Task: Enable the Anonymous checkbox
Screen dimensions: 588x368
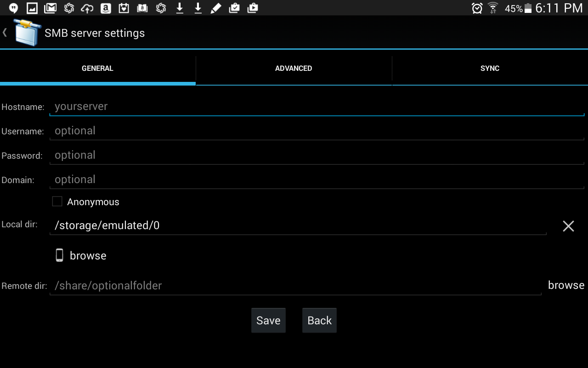Action: 57,201
